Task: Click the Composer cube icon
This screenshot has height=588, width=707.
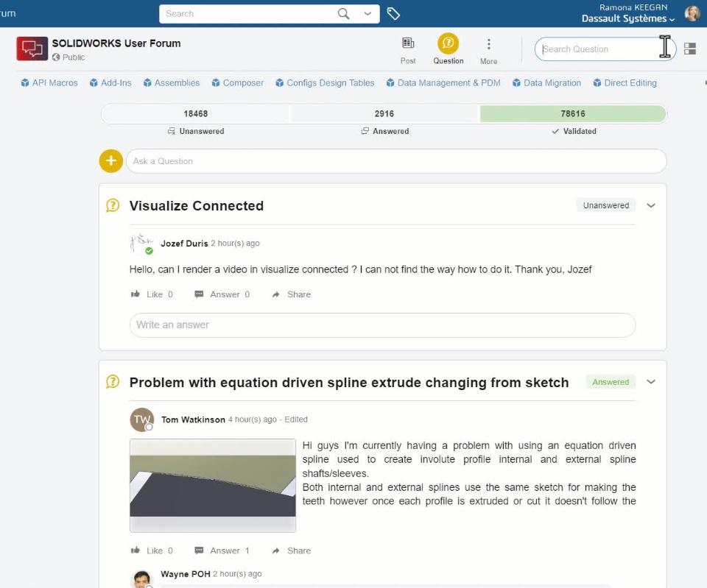Action: [x=216, y=83]
